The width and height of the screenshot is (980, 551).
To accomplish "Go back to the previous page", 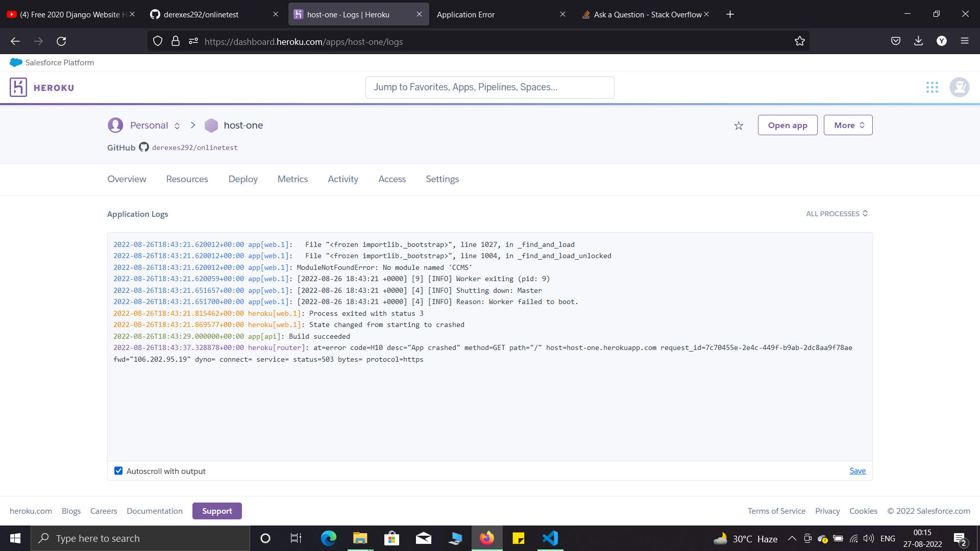I will [15, 41].
